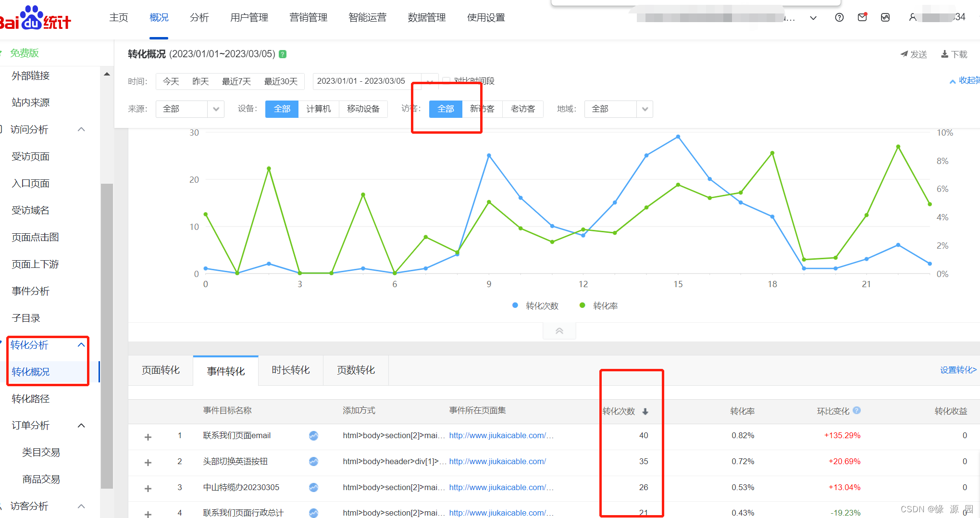The width and height of the screenshot is (980, 518).
Task: Open the help question-mark icon in header
Action: 839,18
